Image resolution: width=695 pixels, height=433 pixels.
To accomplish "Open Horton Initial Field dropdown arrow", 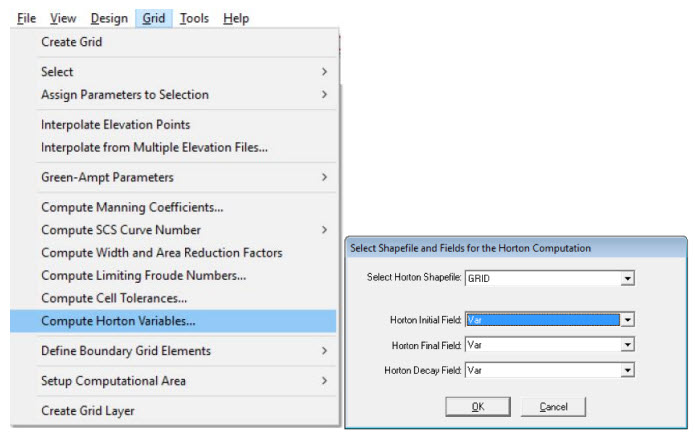I will coord(627,320).
